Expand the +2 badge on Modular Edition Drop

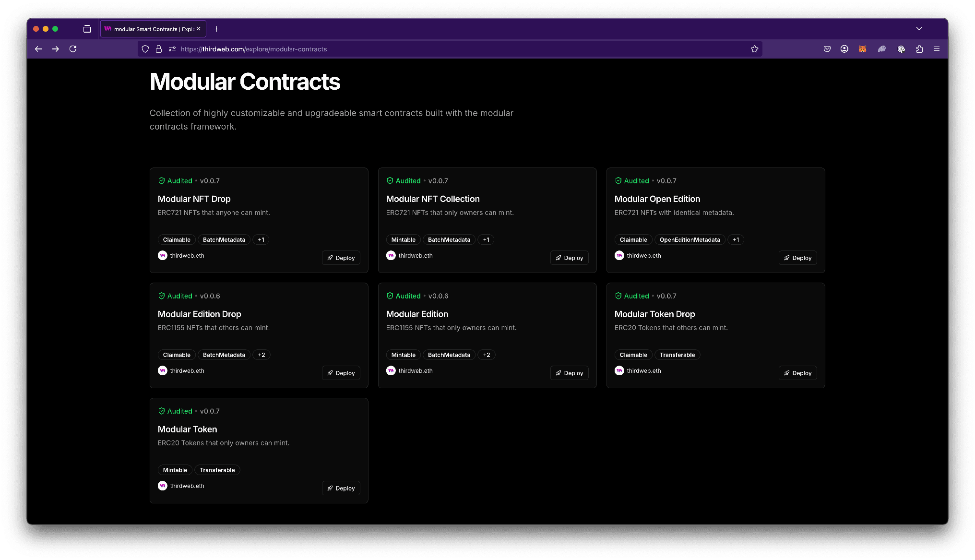(261, 355)
